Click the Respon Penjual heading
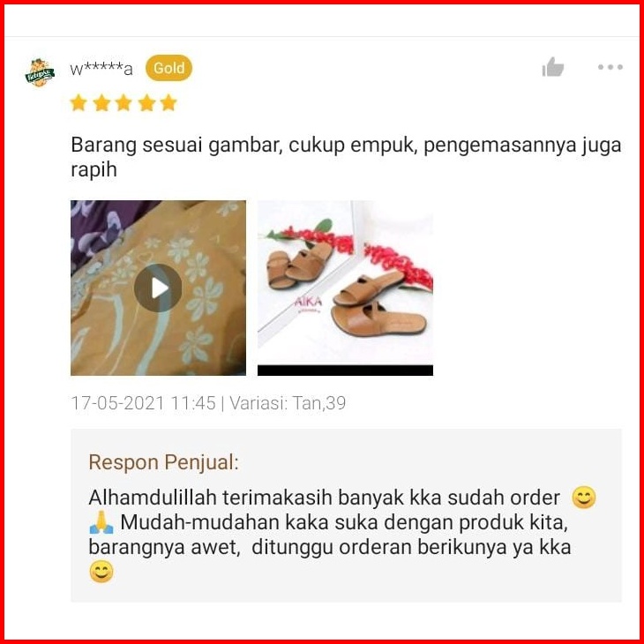The image size is (644, 644). click(163, 462)
